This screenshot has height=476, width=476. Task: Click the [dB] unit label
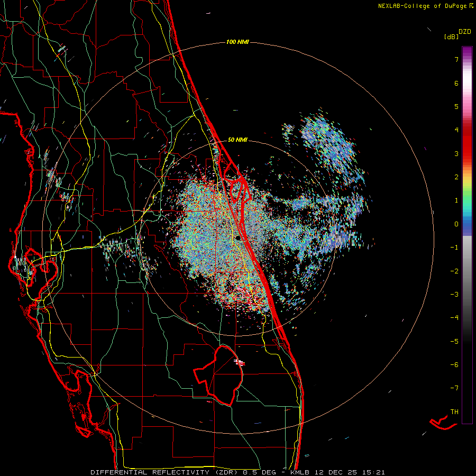click(x=451, y=36)
